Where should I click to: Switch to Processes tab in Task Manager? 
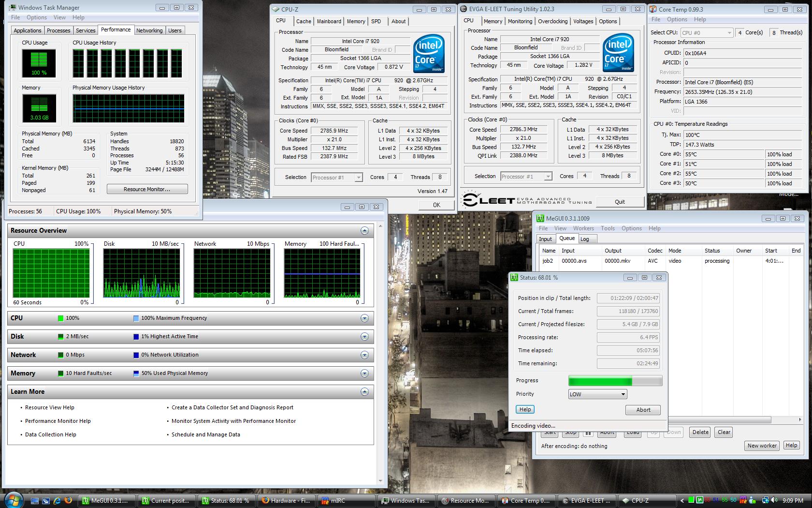pos(58,30)
